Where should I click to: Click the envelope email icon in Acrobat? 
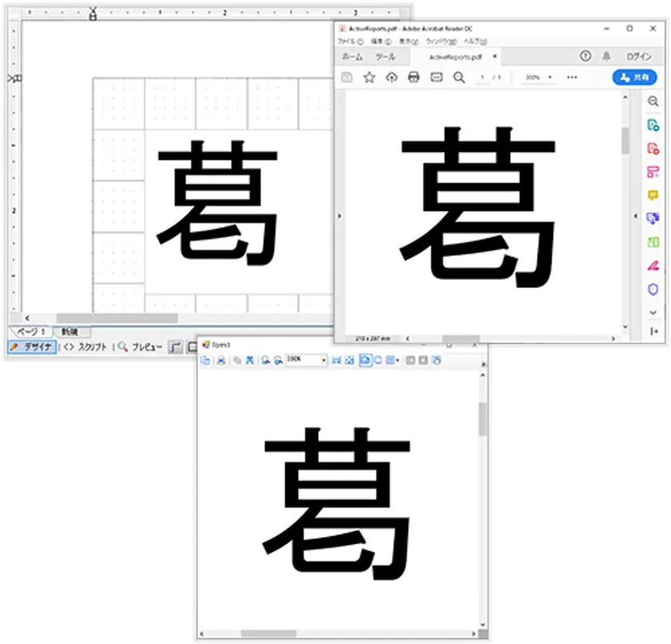436,78
